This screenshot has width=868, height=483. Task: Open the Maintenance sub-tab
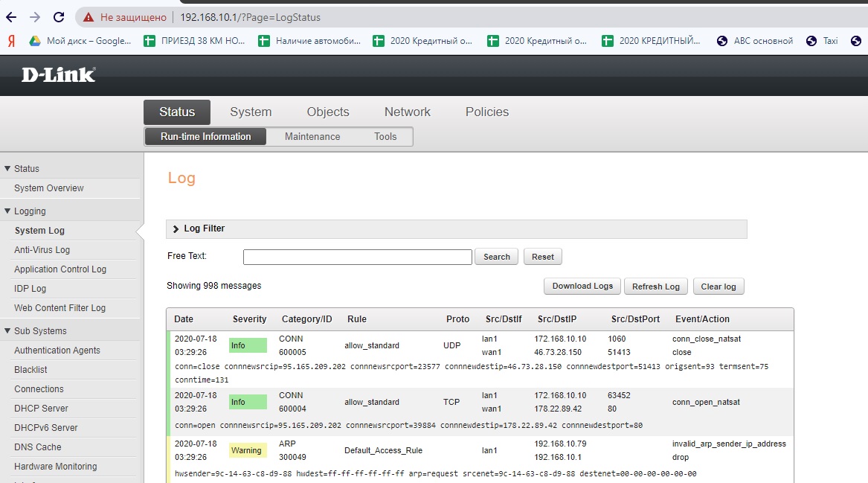pyautogui.click(x=312, y=137)
